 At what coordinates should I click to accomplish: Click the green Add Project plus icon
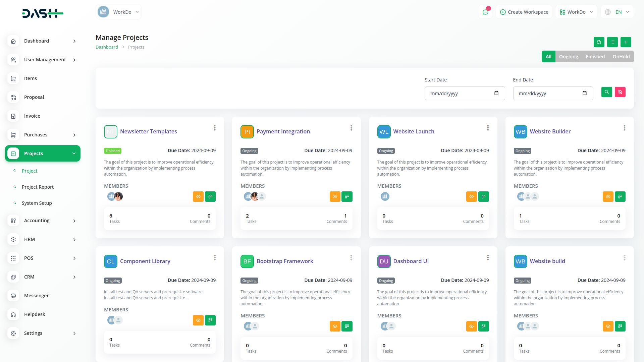pyautogui.click(x=625, y=42)
